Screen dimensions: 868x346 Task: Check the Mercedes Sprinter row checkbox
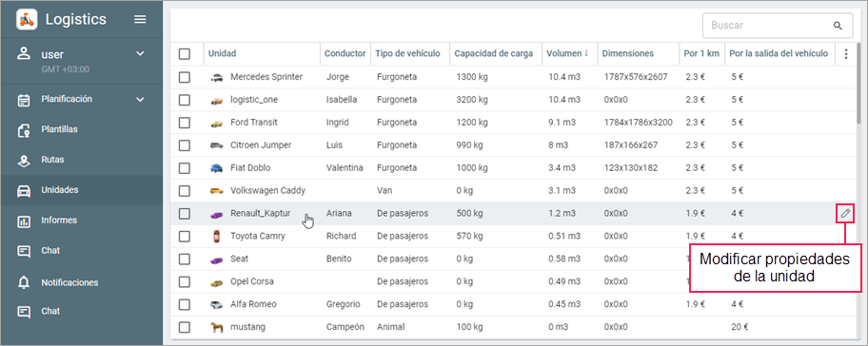(185, 77)
